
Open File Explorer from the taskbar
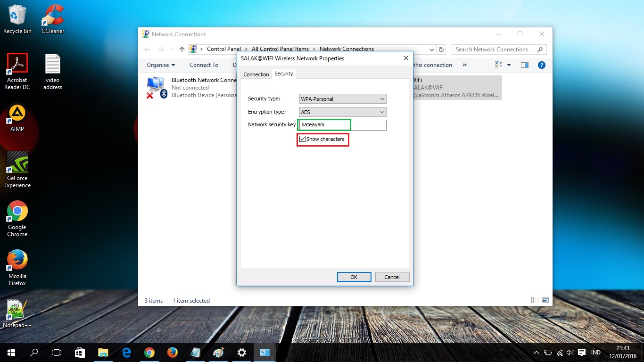103,352
